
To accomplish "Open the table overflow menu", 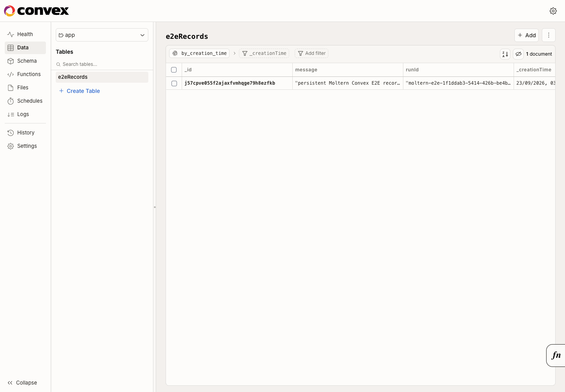I will coord(549,35).
